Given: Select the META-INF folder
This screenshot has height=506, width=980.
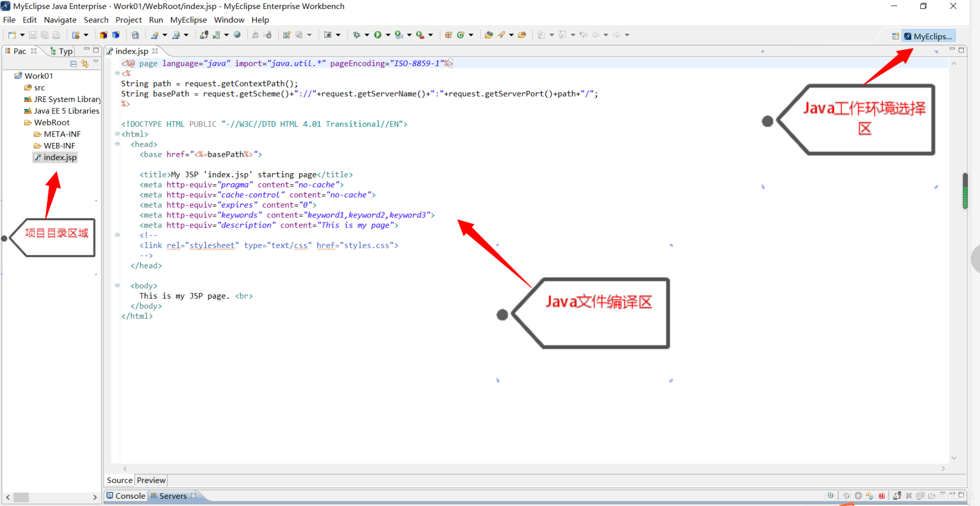Looking at the screenshot, I should (x=57, y=134).
